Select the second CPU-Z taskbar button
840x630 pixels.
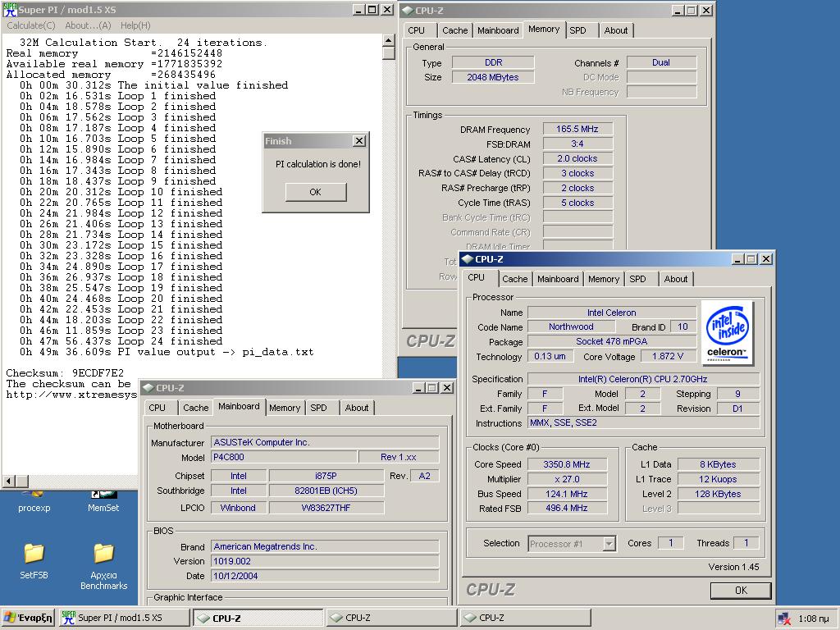[391, 618]
